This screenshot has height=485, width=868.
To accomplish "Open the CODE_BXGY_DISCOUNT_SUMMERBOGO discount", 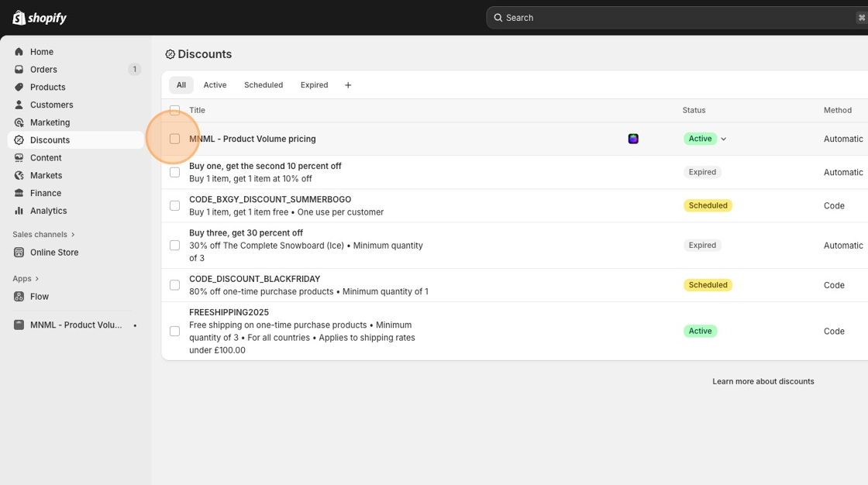I will pyautogui.click(x=270, y=199).
